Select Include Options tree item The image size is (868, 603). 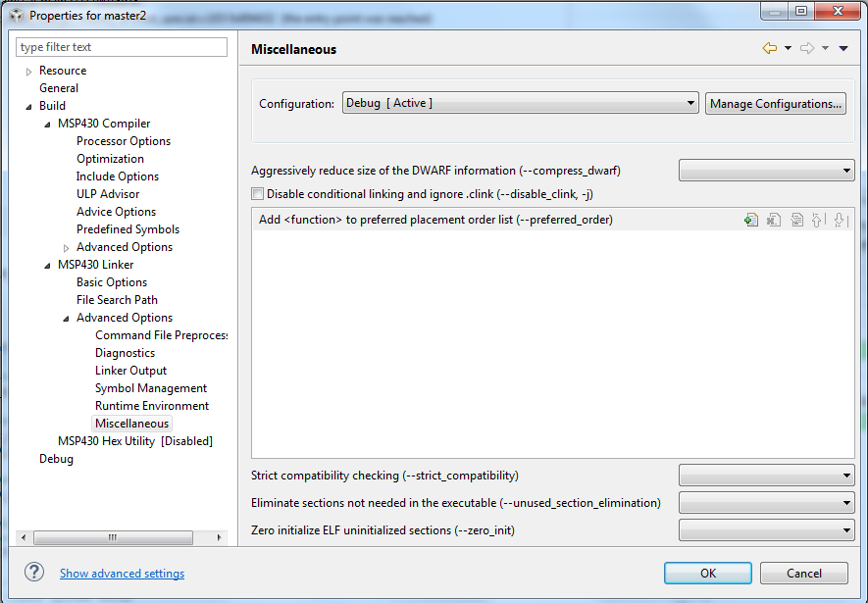coord(118,176)
